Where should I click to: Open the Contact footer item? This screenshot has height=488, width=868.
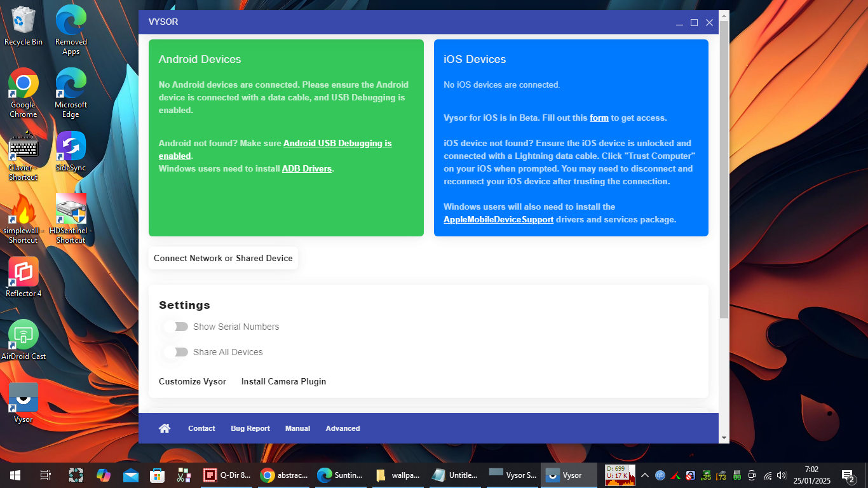(201, 428)
